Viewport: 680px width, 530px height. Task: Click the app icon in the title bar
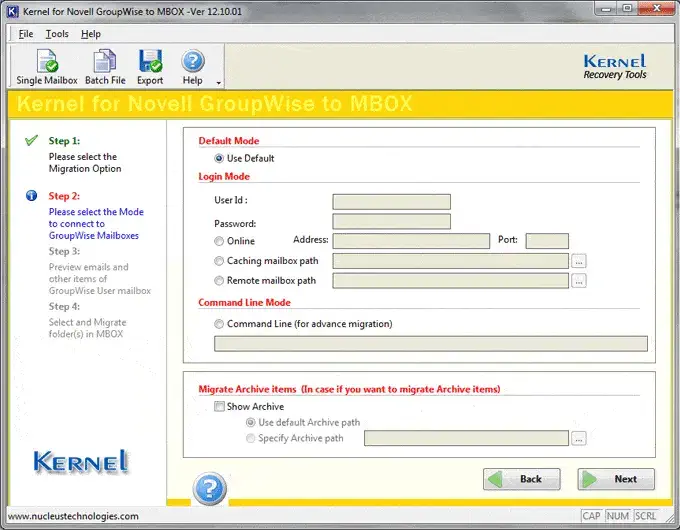12,11
